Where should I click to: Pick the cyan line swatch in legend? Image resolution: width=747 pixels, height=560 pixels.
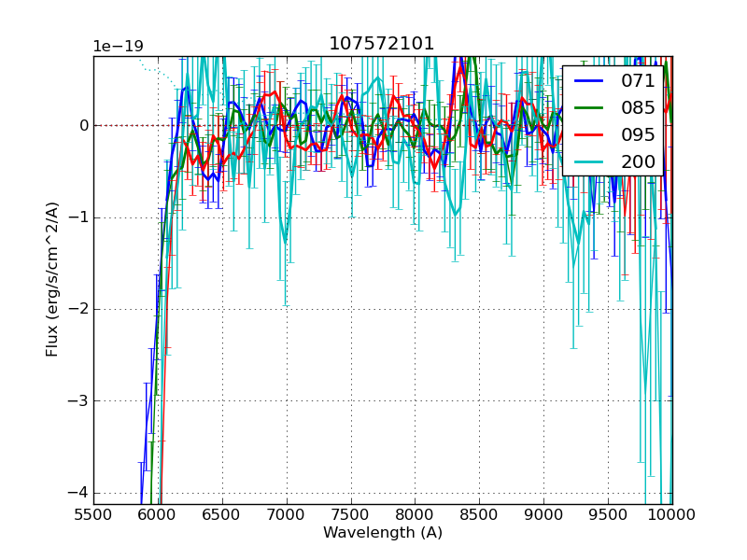click(588, 162)
